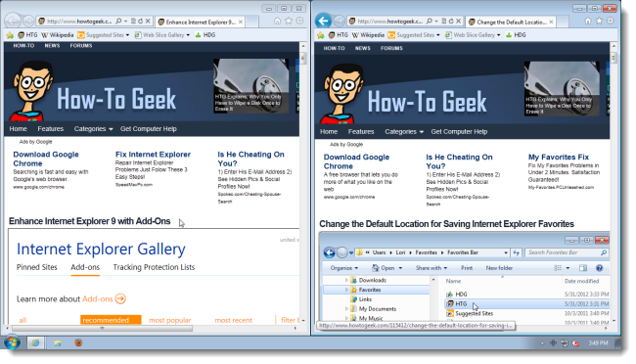Image resolution: width=636 pixels, height=364 pixels.
Task: Click the Back arrow in the right IE window
Action: pos(323,21)
